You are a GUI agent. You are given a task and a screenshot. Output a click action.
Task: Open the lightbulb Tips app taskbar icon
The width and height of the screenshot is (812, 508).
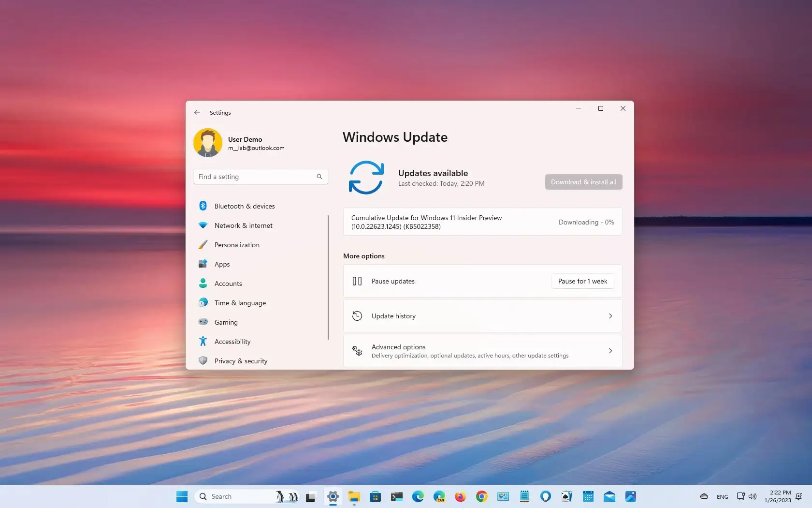point(546,496)
